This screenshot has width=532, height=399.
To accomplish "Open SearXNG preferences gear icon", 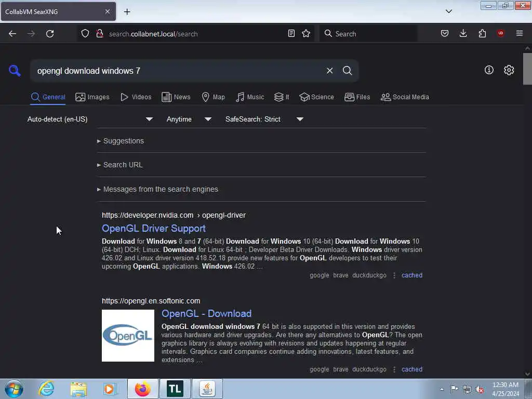I will click(509, 70).
